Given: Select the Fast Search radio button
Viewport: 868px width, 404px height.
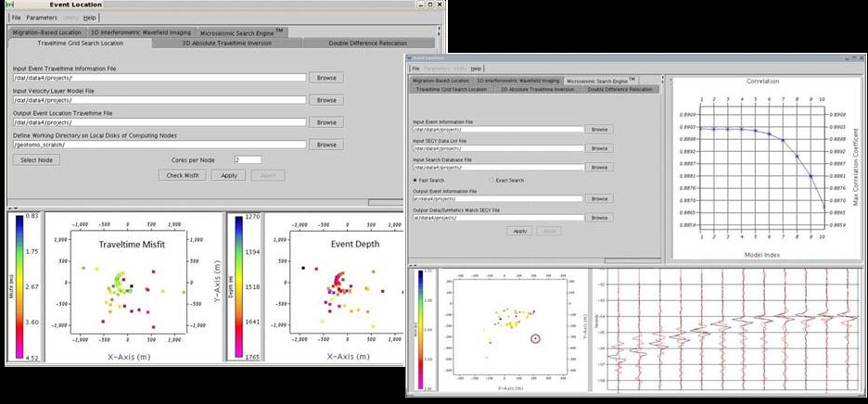Looking at the screenshot, I should pyautogui.click(x=415, y=180).
